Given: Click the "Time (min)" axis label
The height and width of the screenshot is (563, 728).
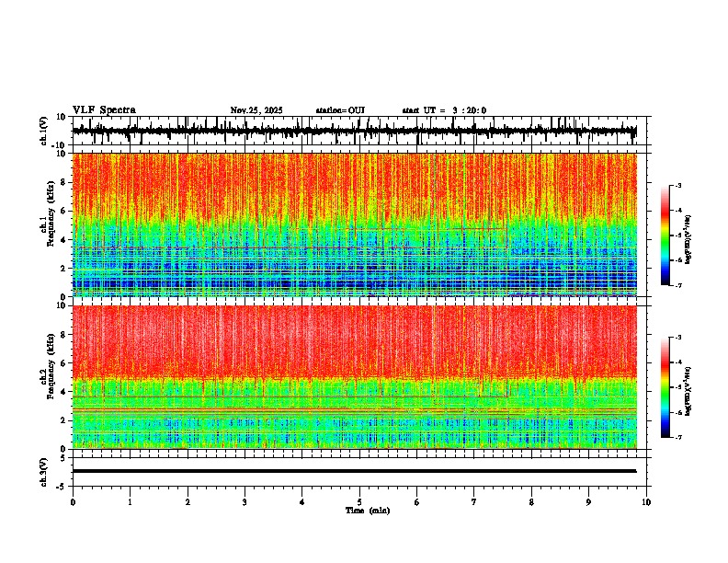Looking at the screenshot, I should coord(368,511).
